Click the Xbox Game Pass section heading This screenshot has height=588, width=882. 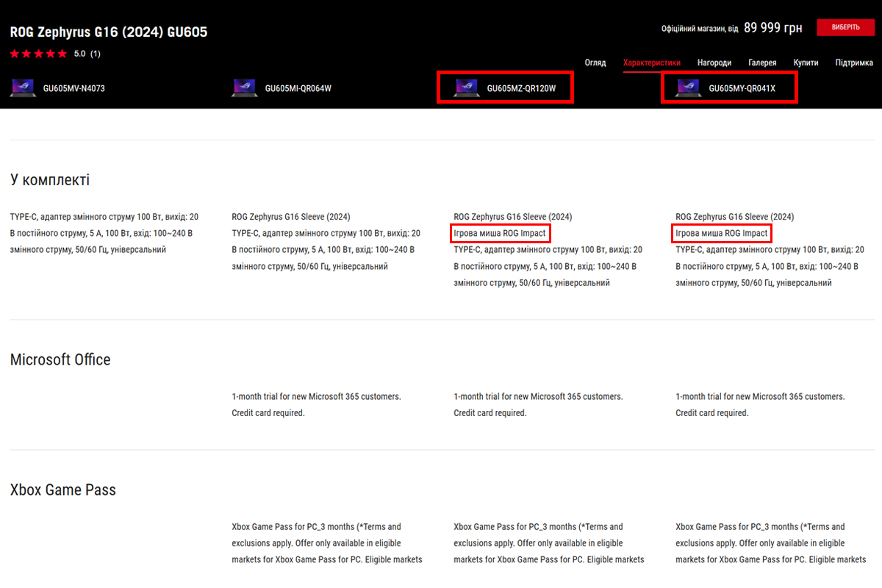tap(63, 490)
